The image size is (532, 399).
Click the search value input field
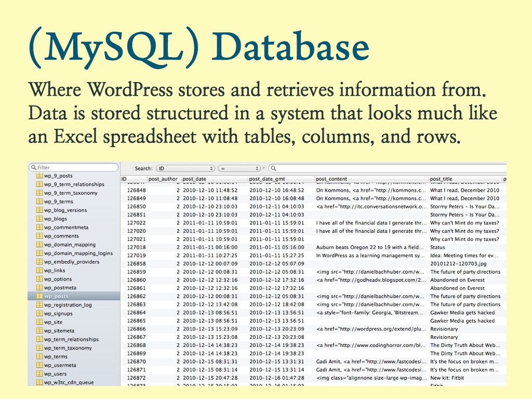pos(387,168)
